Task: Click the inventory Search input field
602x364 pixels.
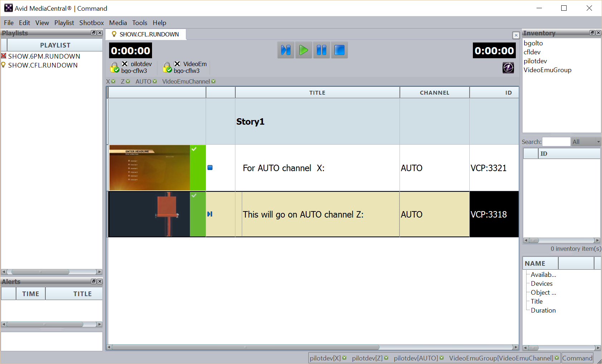Action: click(556, 142)
